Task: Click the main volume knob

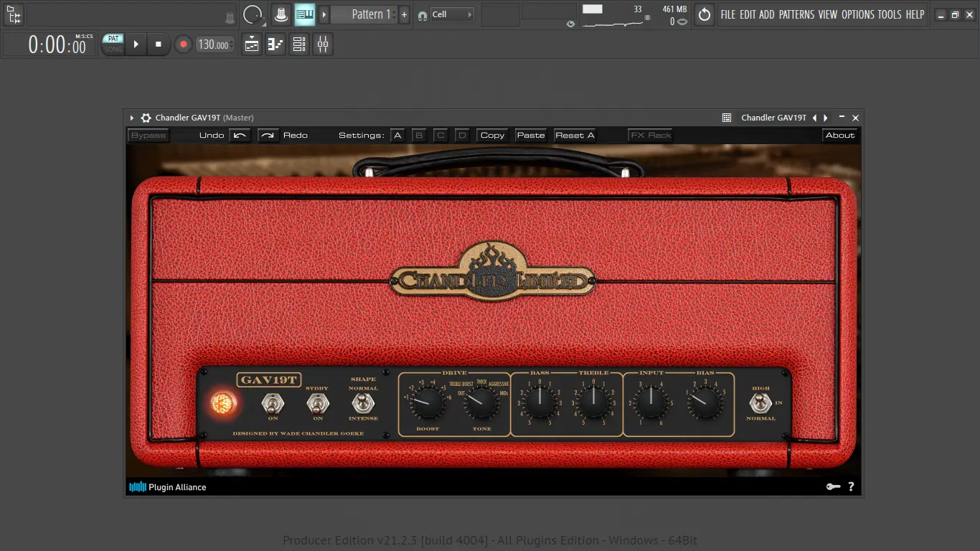Action: coord(253,14)
